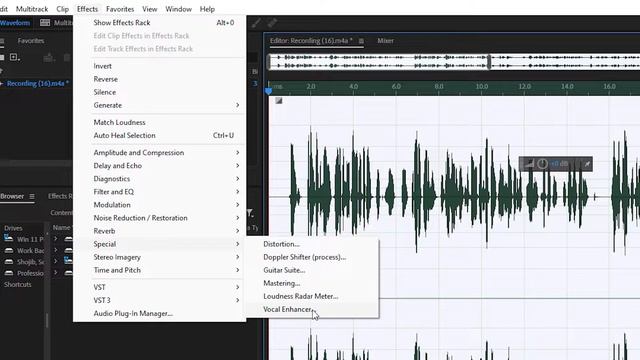Click the filter funnel icon in Media Browser
The height and width of the screenshot is (360, 640).
pos(250,213)
